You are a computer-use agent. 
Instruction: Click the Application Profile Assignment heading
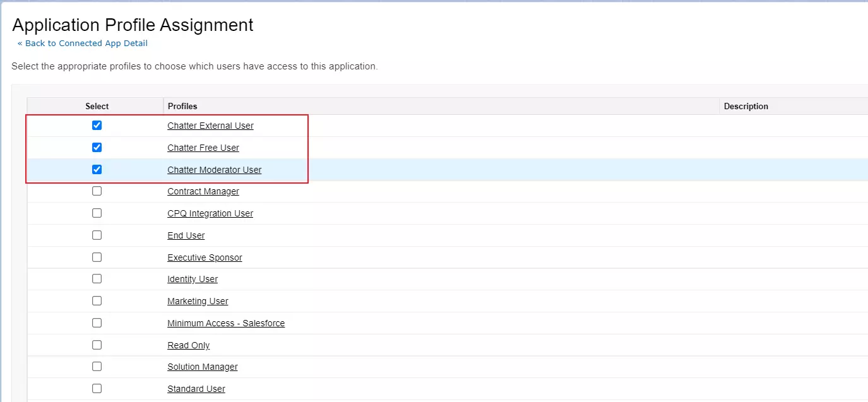(133, 25)
